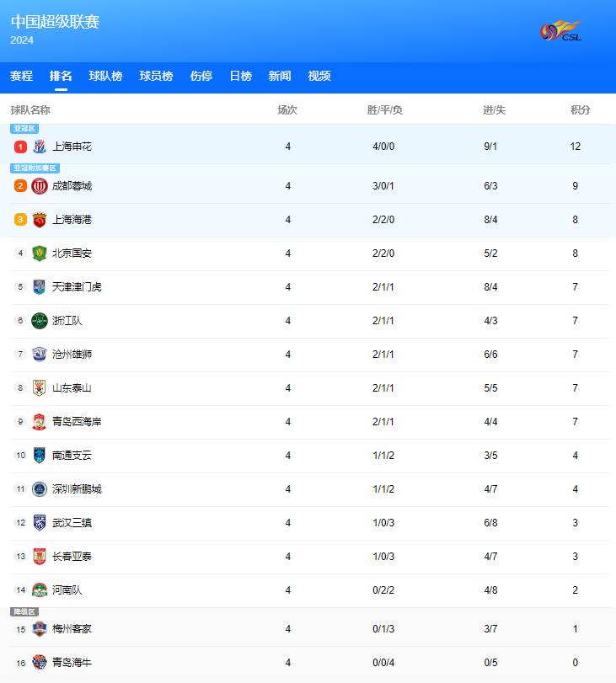The height and width of the screenshot is (683, 616).
Task: Click the Qingdao West Coast (青岛西海岸) crest
Action: tap(40, 422)
